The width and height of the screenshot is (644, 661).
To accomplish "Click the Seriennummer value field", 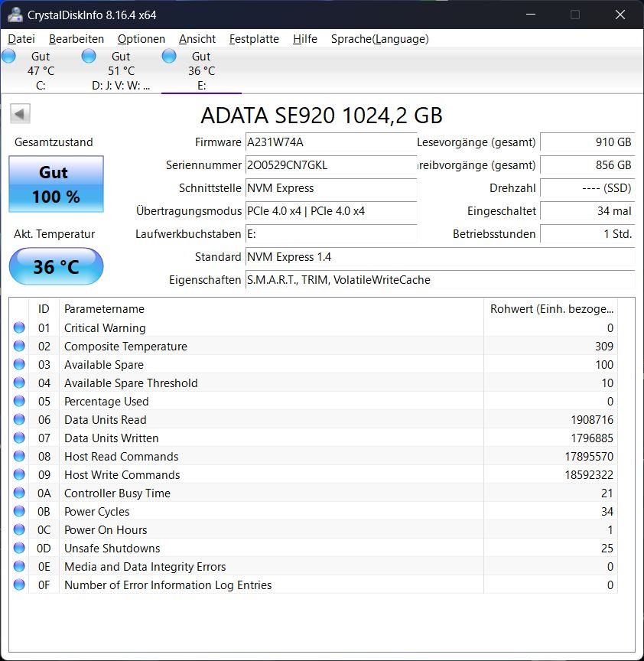I will [330, 165].
